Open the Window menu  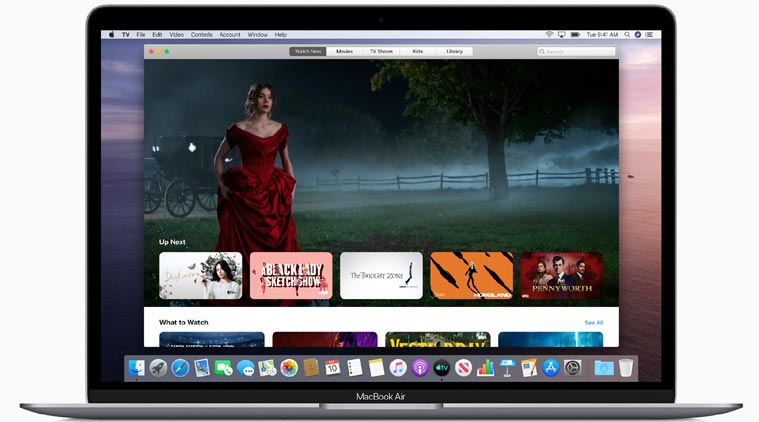coord(258,35)
